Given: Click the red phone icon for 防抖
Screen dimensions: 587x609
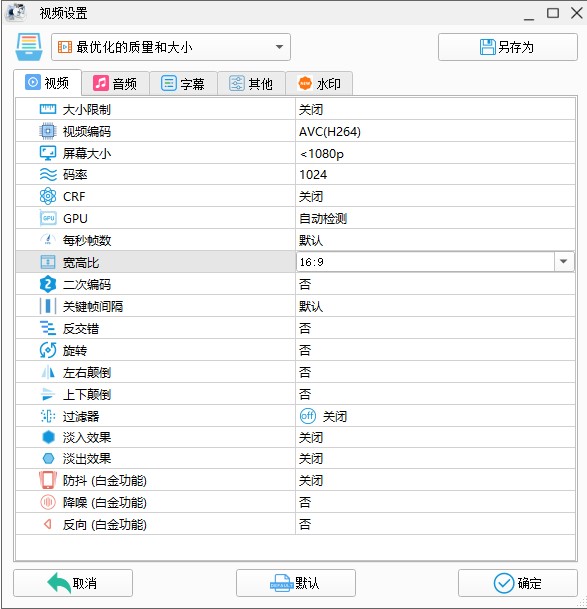Looking at the screenshot, I should click(x=48, y=480).
